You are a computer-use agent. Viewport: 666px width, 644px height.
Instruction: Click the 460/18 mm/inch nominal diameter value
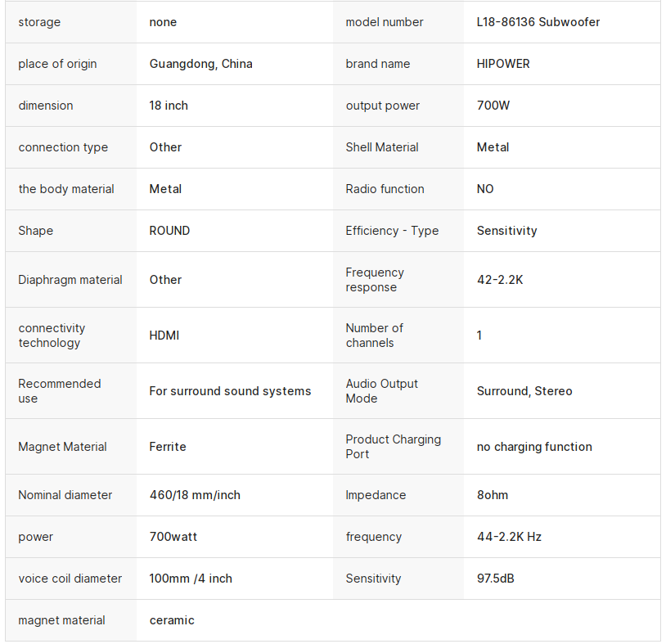pyautogui.click(x=195, y=495)
